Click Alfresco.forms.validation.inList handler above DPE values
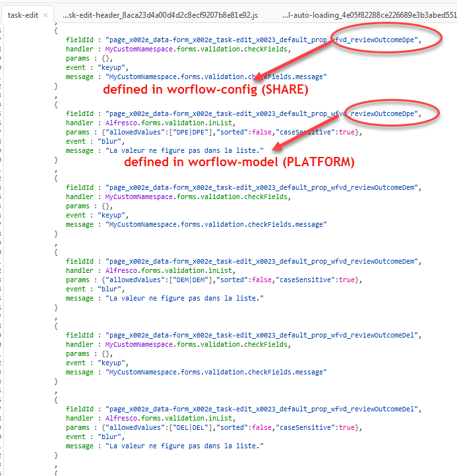The image size is (457, 476). tap(169, 123)
